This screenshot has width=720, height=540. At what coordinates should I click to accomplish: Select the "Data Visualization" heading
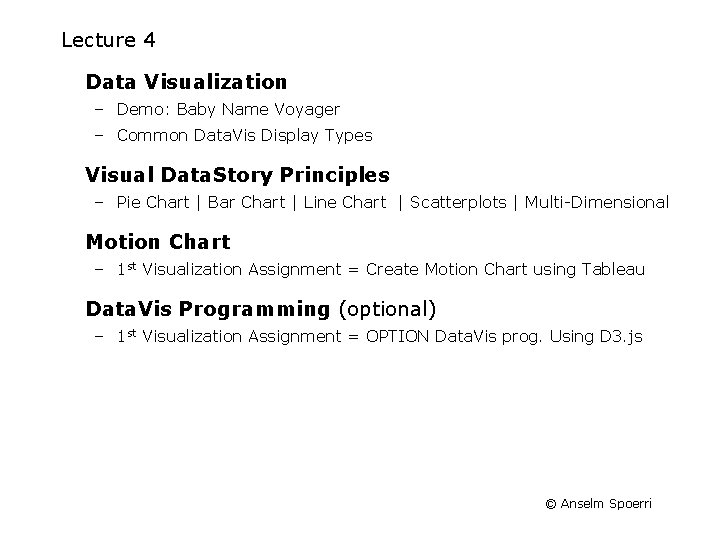pos(186,82)
